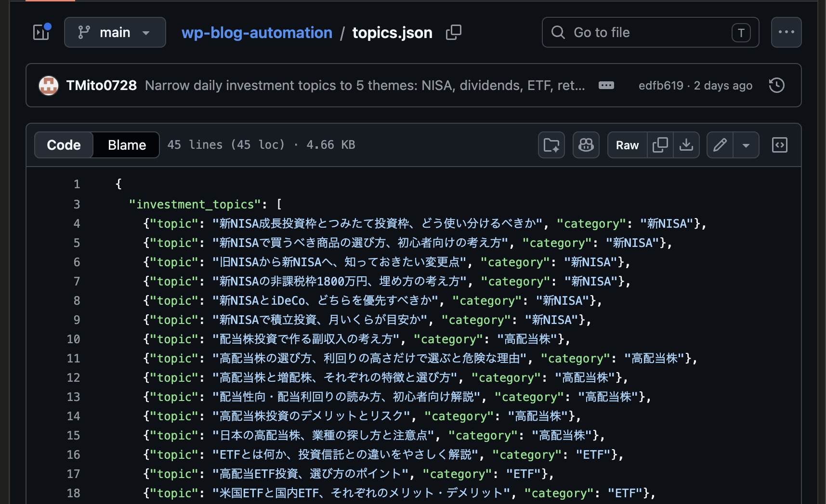Open commit edfb619
The width and height of the screenshot is (826, 504).
tap(661, 86)
